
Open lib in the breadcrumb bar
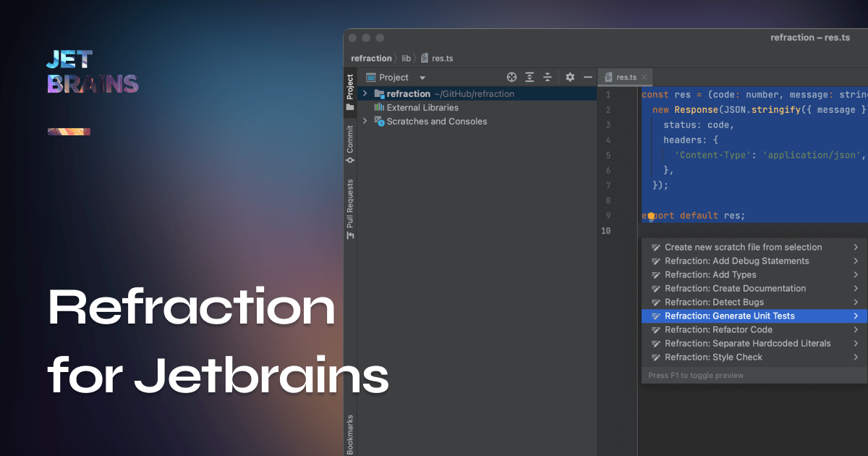click(x=407, y=58)
